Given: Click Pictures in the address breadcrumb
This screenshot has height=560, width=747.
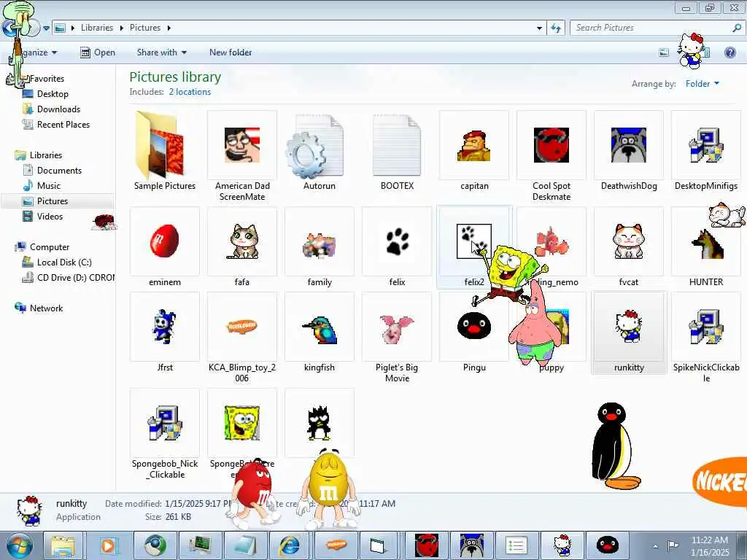Looking at the screenshot, I should pos(145,28).
